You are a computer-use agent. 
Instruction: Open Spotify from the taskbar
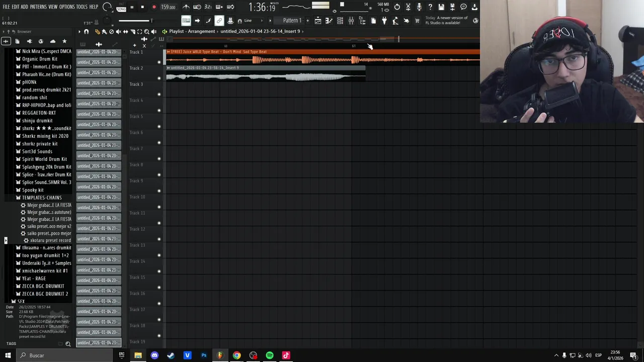[270, 355]
